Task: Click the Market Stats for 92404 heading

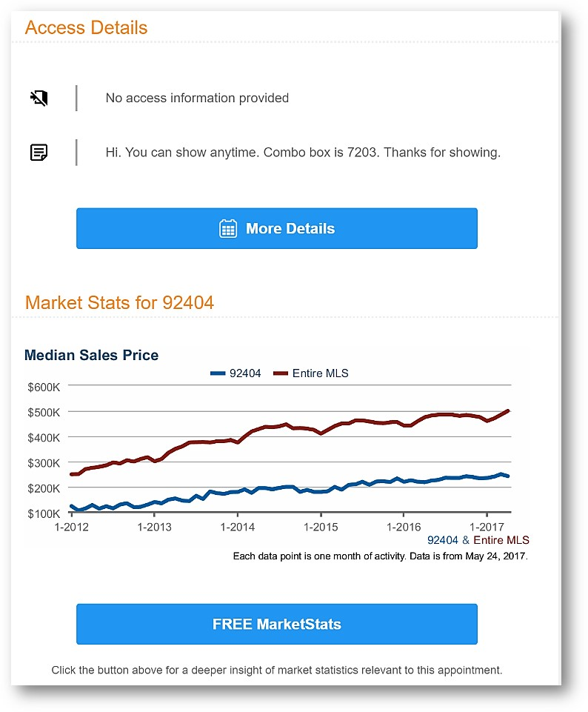Action: tap(119, 303)
